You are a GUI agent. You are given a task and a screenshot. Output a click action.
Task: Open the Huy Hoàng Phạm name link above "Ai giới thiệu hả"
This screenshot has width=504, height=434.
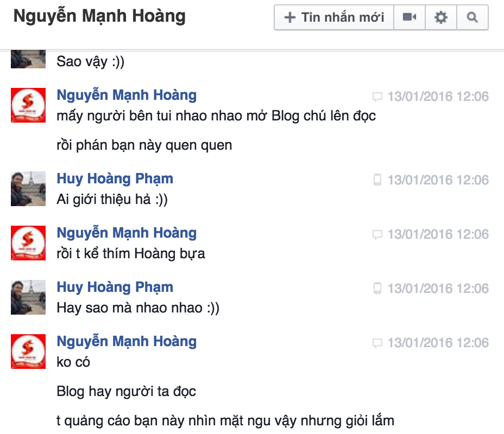pos(115,178)
